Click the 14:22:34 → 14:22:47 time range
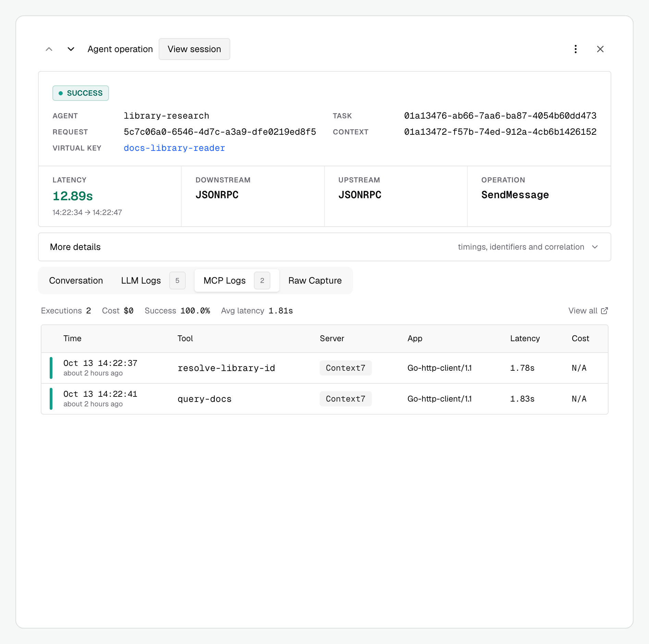Viewport: 649px width, 644px height. [x=87, y=213]
